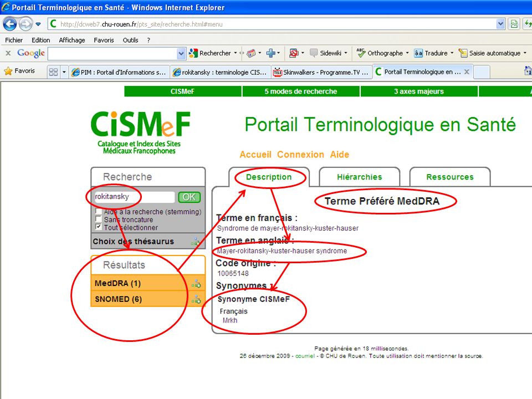Open the Affichage menu
Viewport: 532px width, 399px height.
(x=72, y=40)
